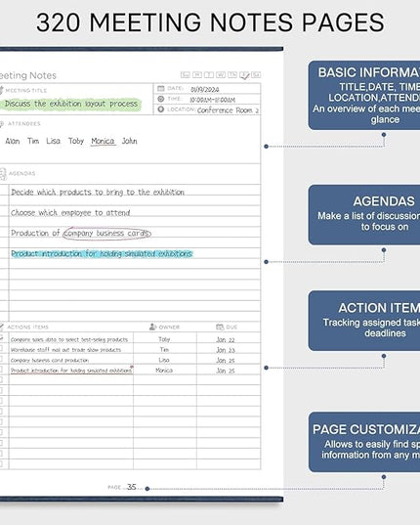
Task: Click the calendar icon beside Date
Action: (x=161, y=88)
